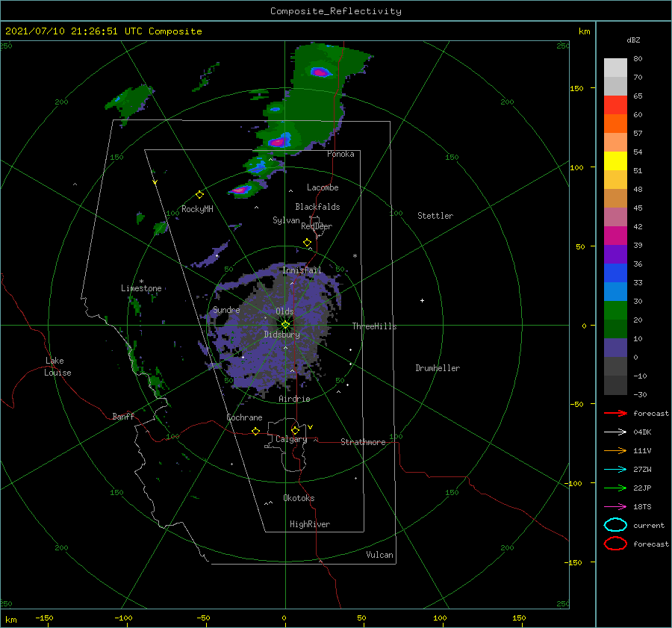This screenshot has width=672, height=628.
Task: Select the green 30 dBZ color swatch
Action: (615, 310)
